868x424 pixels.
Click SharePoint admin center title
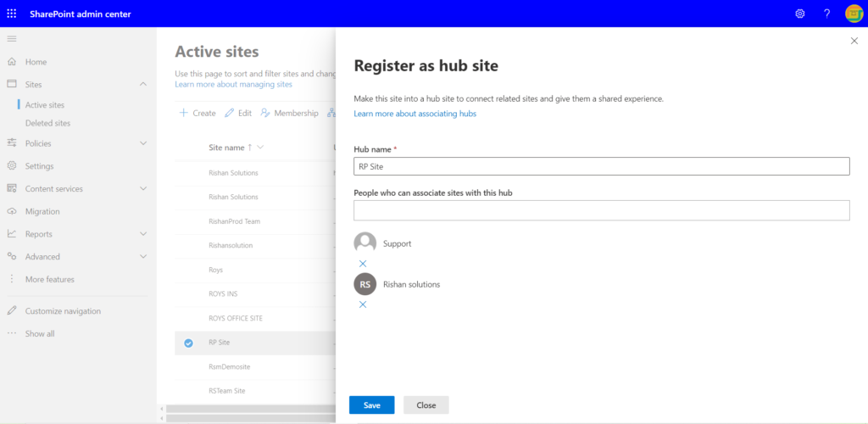click(81, 14)
